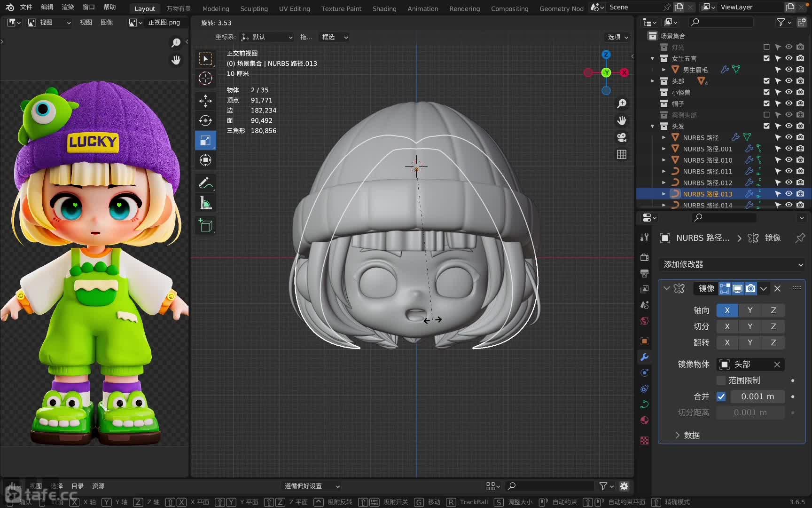This screenshot has height=508, width=812.
Task: Pin the properties editor context
Action: tap(799, 238)
